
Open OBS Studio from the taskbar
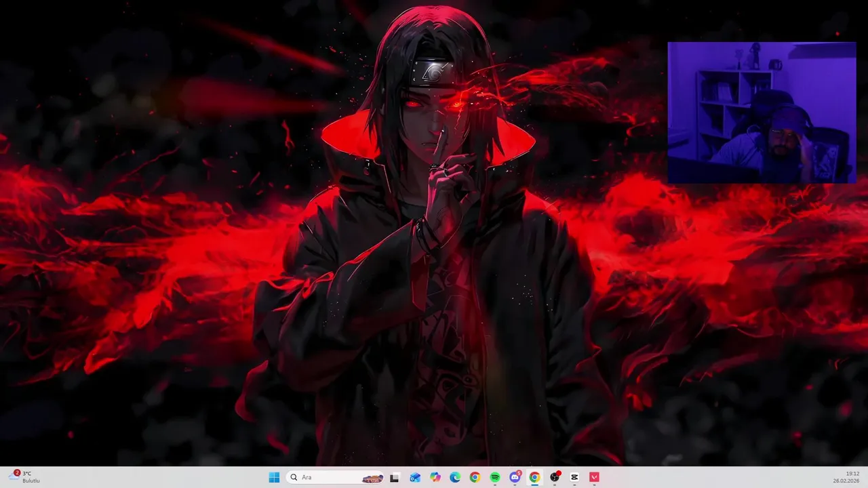pos(555,477)
